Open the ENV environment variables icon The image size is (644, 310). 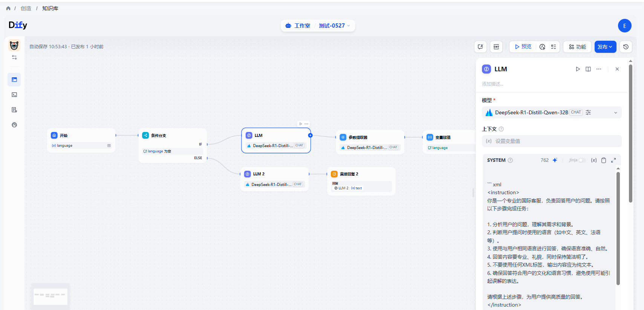(496, 47)
